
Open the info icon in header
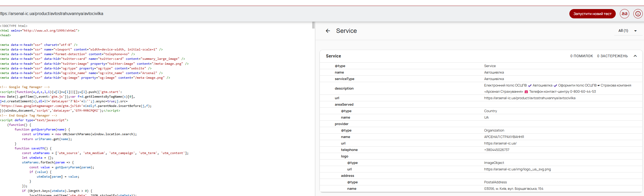click(638, 14)
